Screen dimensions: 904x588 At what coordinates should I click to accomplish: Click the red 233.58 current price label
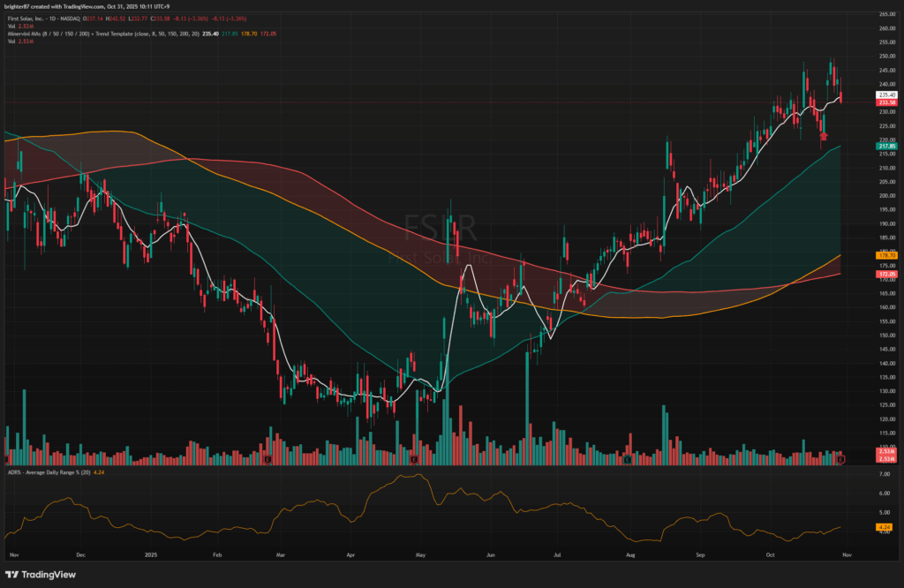tap(886, 102)
